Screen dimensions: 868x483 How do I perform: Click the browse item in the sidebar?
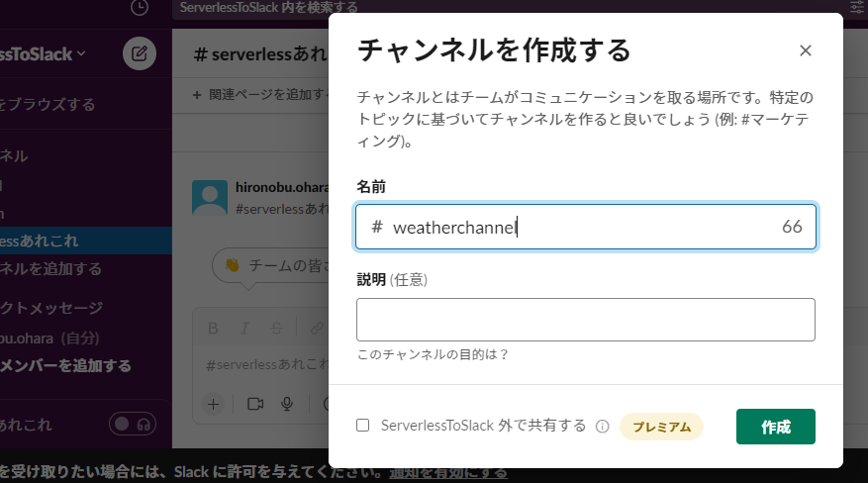(48, 104)
